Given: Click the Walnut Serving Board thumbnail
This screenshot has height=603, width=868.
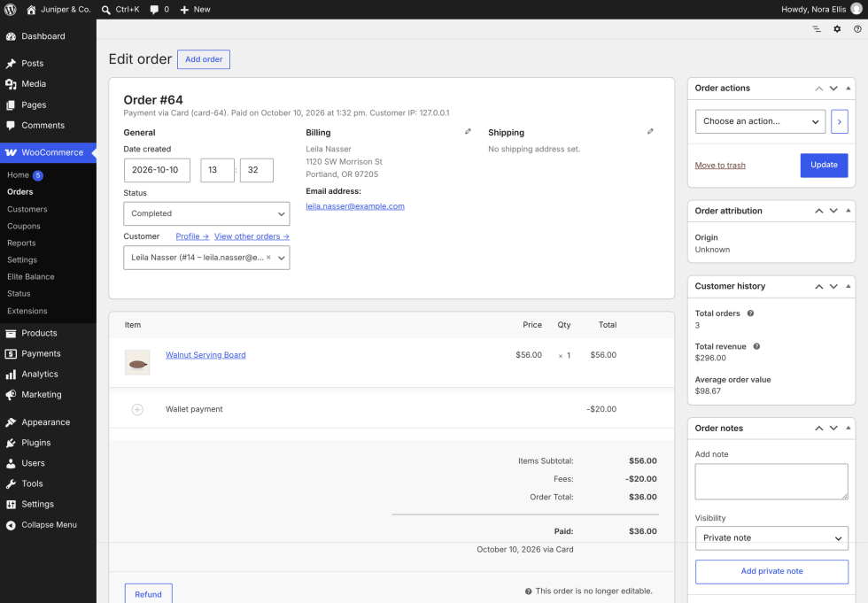Looking at the screenshot, I should pyautogui.click(x=137, y=363).
